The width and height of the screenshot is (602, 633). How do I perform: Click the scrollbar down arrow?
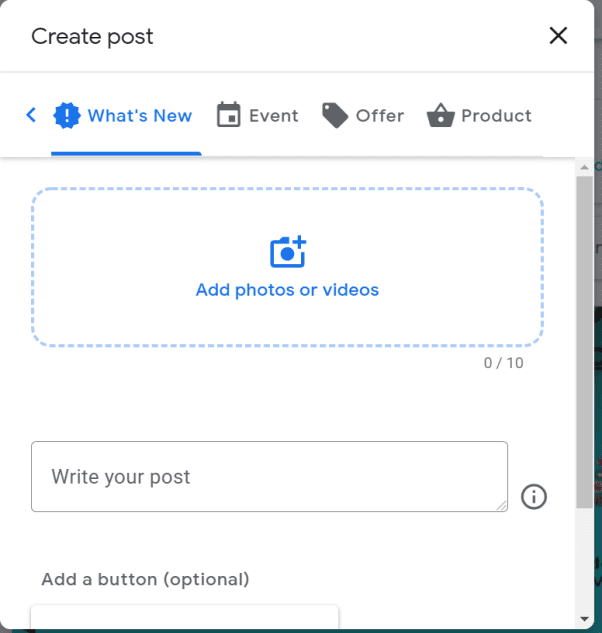[x=584, y=618]
